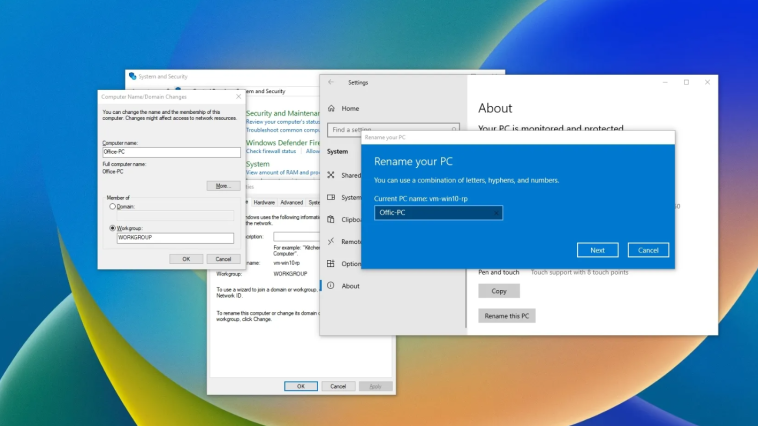Open Home via the house icon
The height and width of the screenshot is (426, 758).
pos(331,108)
